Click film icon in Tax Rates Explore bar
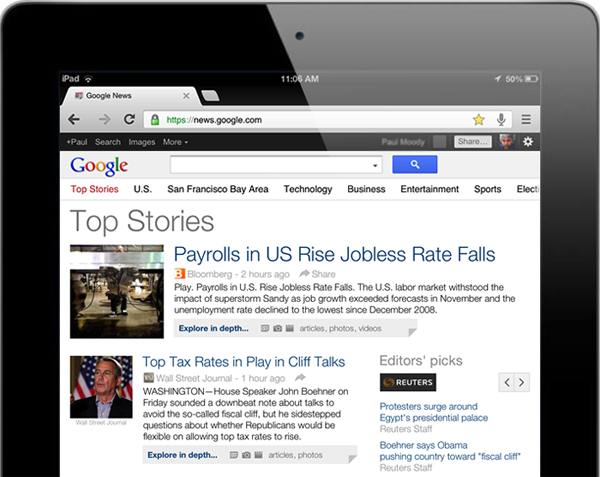This screenshot has width=600, height=477. tap(259, 455)
